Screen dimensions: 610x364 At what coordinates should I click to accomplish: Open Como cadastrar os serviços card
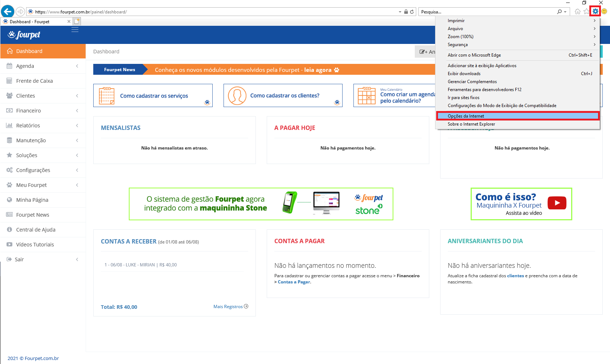pos(153,95)
